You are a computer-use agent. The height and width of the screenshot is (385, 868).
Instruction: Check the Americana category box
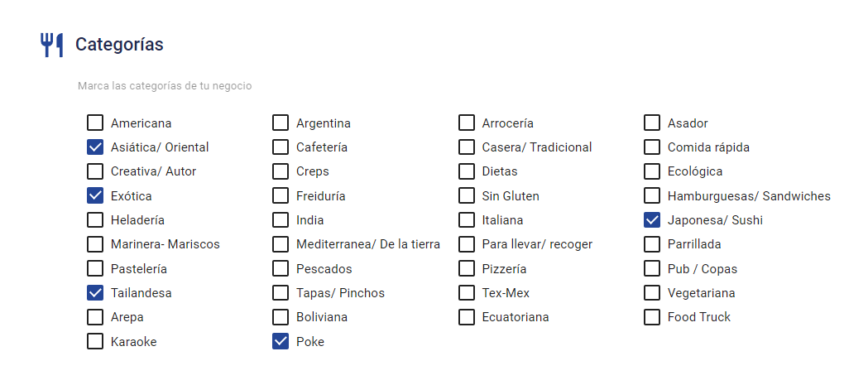pos(95,123)
